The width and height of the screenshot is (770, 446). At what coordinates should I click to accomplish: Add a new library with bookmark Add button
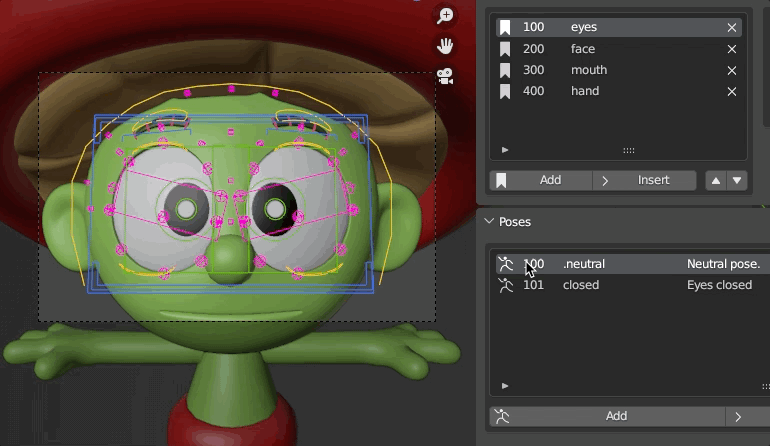(541, 180)
